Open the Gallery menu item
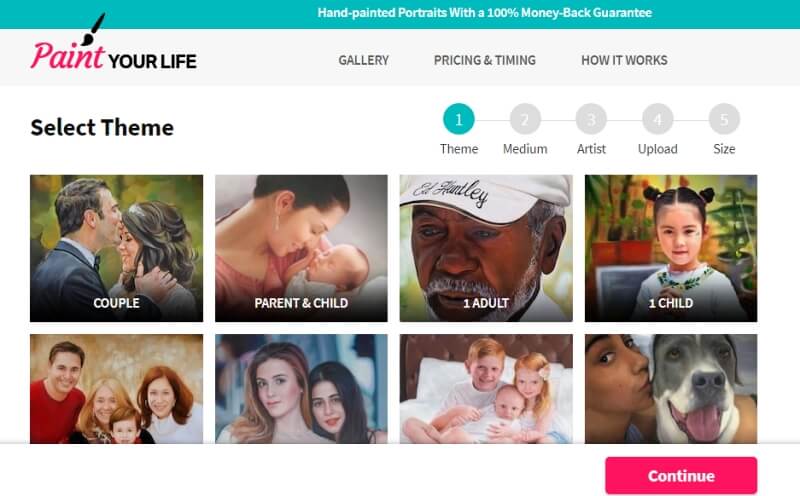The width and height of the screenshot is (800, 496). coord(363,60)
